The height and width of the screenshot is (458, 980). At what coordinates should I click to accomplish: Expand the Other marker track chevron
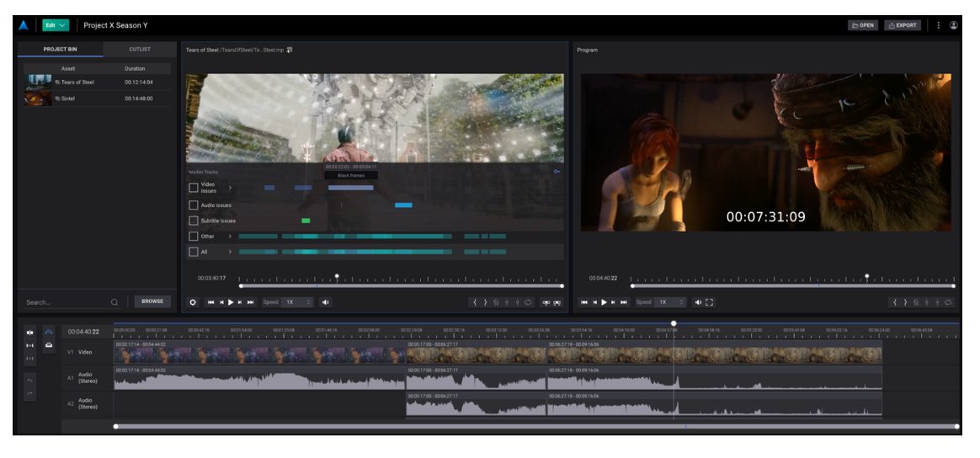(x=230, y=237)
